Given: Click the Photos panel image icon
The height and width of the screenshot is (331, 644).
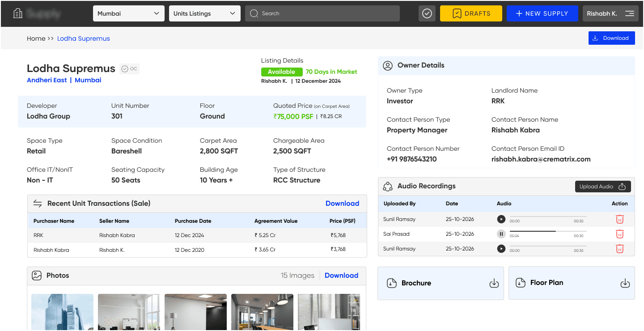Looking at the screenshot, I should point(37,276).
